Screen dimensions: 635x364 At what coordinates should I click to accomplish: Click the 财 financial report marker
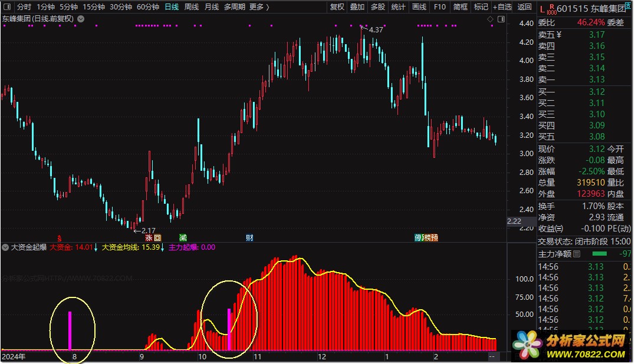click(249, 238)
